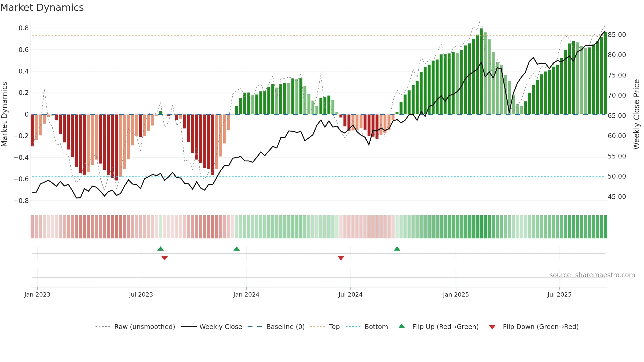Click the orange dotted Top line sample in legend

click(317, 327)
